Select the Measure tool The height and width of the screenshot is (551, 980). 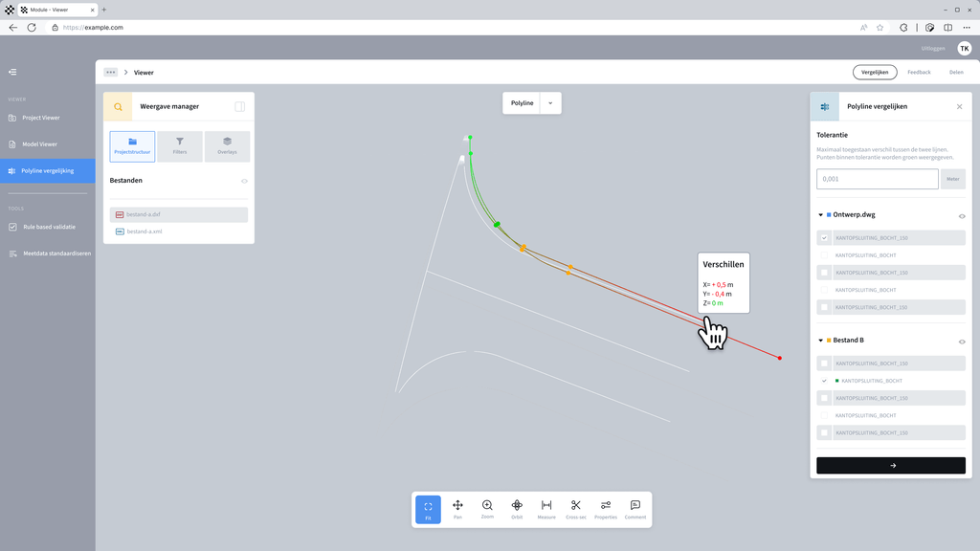(546, 509)
